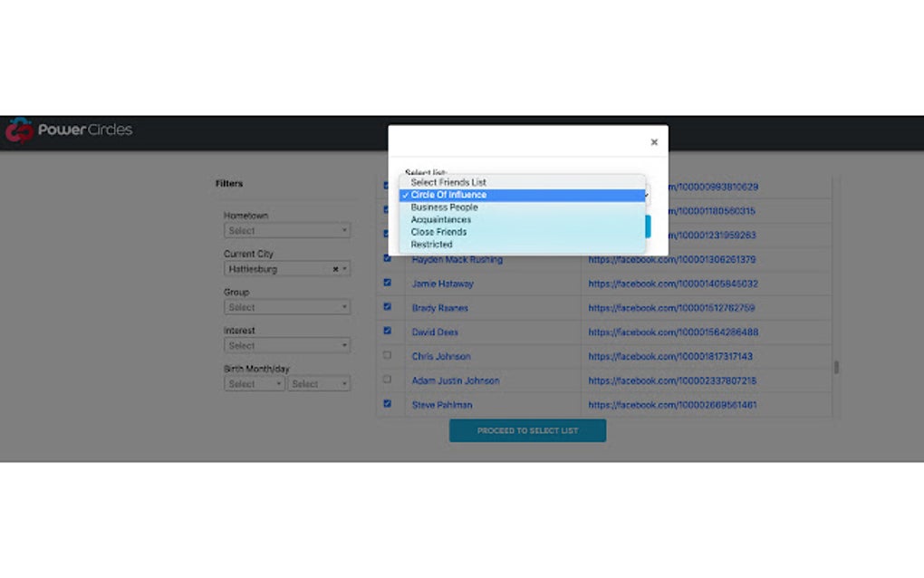This screenshot has height=578, width=924.
Task: Check the Adam Justin Johnson checkbox
Action: pos(387,380)
